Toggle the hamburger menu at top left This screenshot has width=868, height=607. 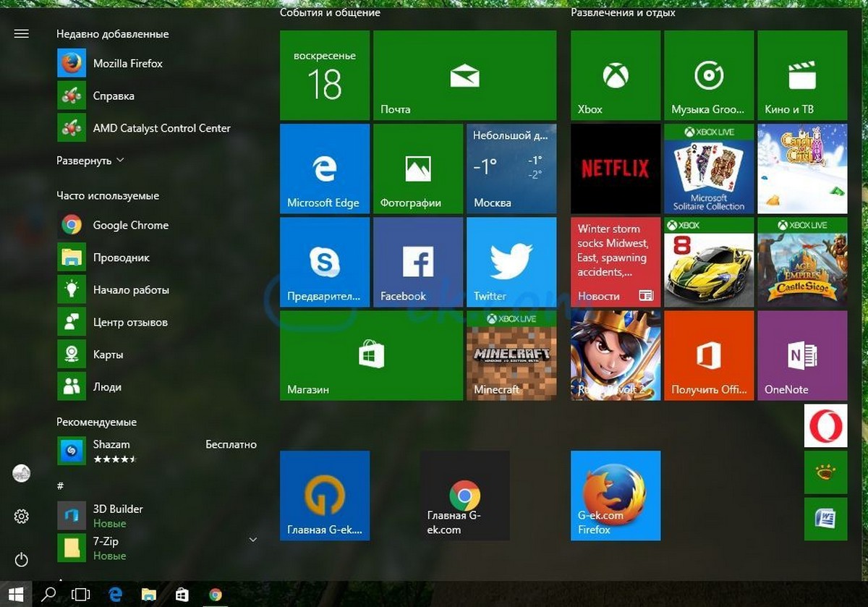(21, 33)
